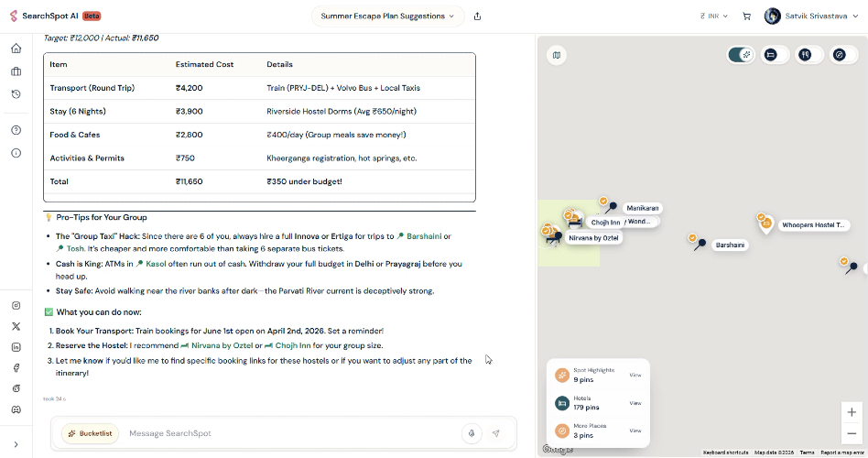The width and height of the screenshot is (868, 458).
Task: Send message with the paper plane icon
Action: point(496,433)
